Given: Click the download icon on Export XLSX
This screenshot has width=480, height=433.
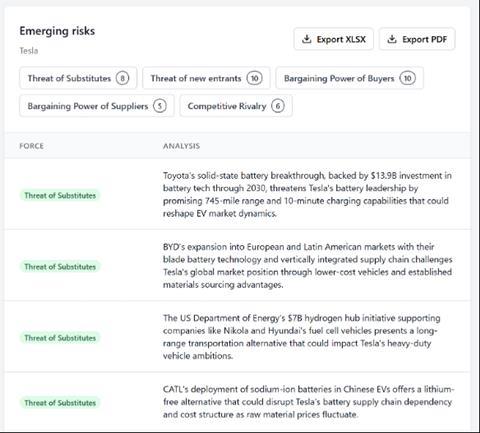Looking at the screenshot, I should (x=306, y=39).
